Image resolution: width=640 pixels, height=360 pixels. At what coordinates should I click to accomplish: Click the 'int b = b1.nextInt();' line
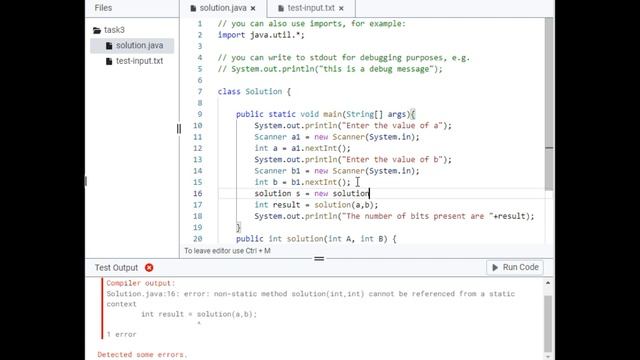click(x=302, y=182)
